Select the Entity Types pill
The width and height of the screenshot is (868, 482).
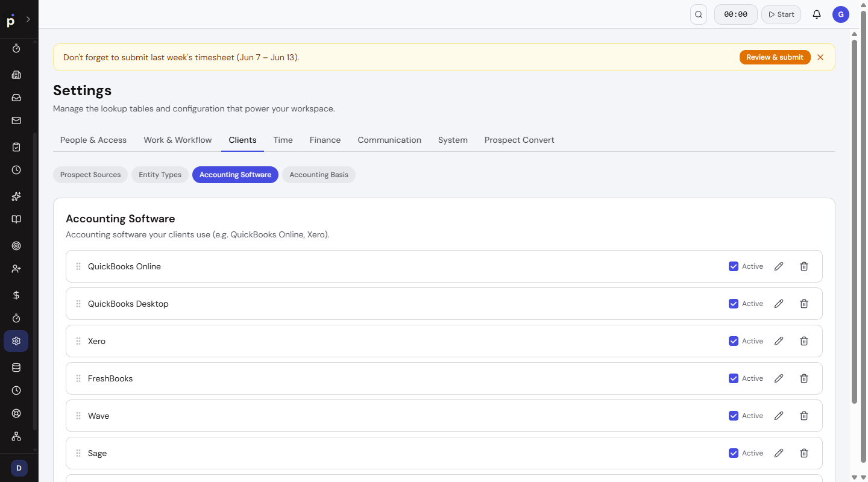click(x=160, y=175)
